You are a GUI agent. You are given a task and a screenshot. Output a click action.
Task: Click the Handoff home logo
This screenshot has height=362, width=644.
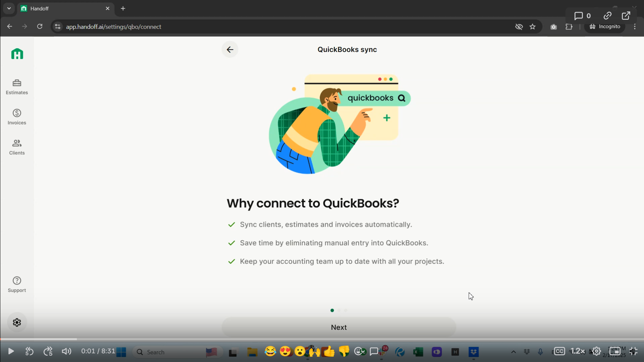(17, 54)
